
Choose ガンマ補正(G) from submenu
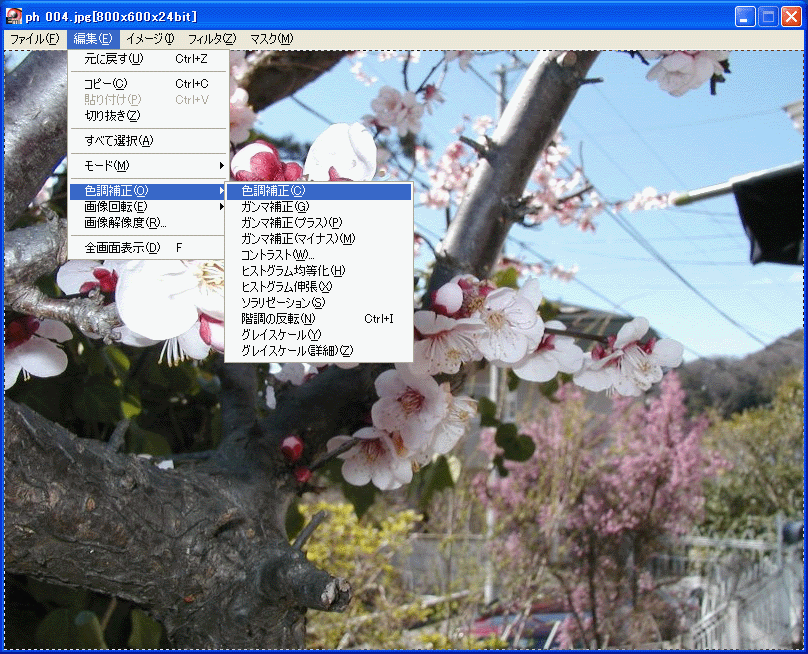(319, 207)
